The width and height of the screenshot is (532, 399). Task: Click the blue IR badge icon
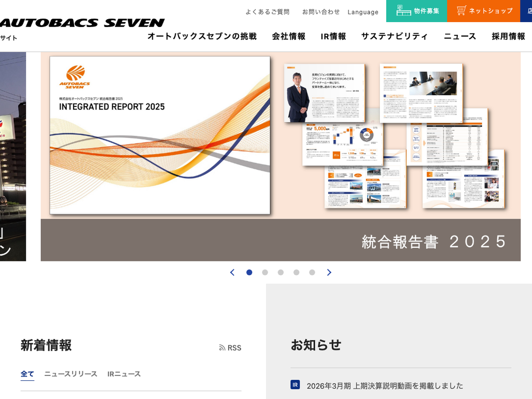(295, 385)
